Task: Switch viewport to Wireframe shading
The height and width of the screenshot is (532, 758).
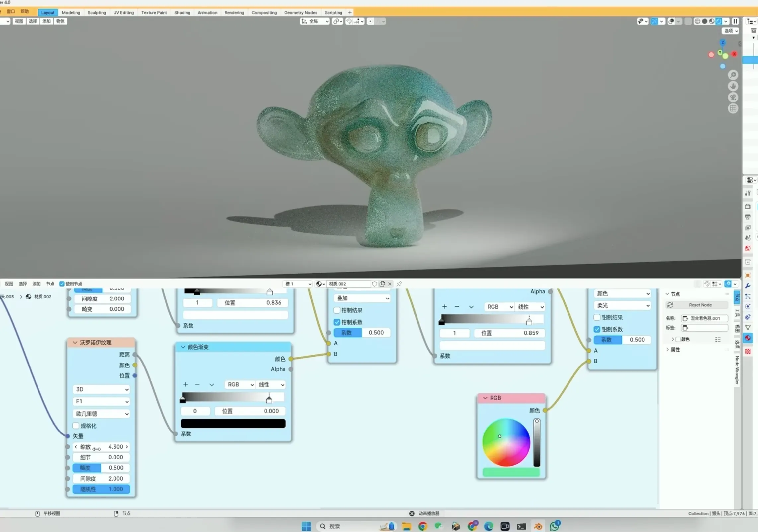Action: click(x=697, y=21)
